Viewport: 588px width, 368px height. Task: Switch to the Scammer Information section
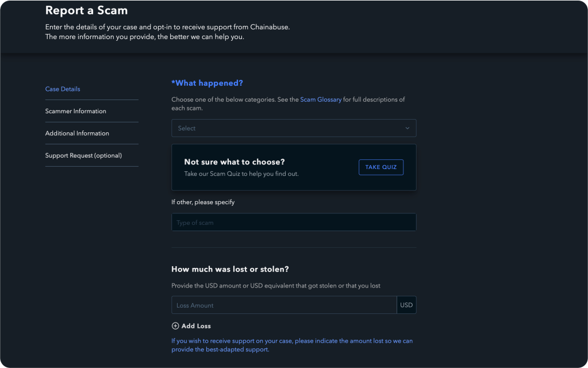76,111
